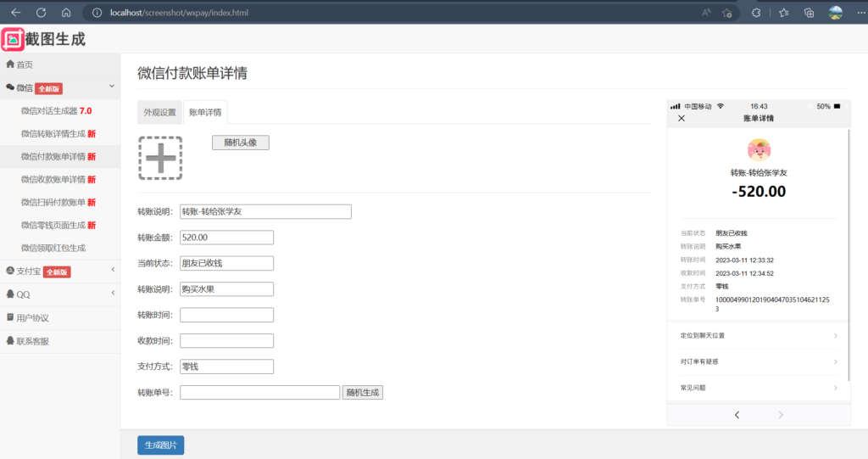Open the browser Collections icon

click(809, 13)
